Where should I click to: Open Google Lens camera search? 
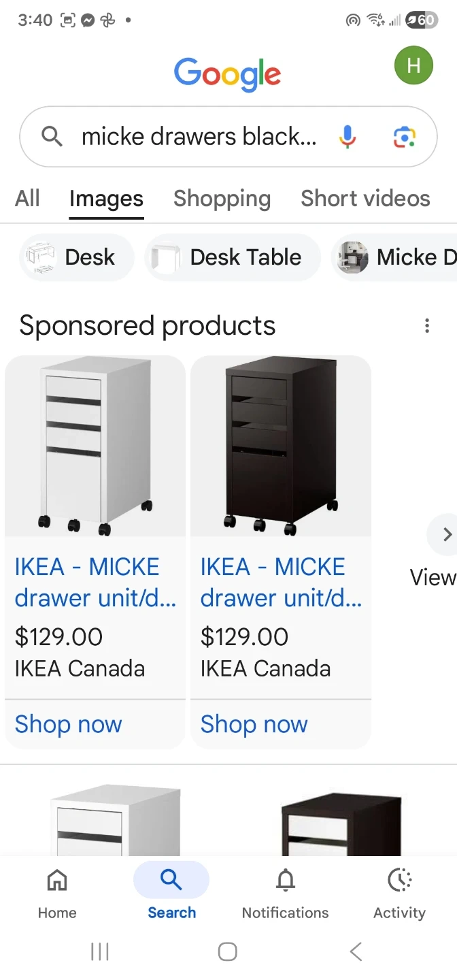tap(405, 137)
